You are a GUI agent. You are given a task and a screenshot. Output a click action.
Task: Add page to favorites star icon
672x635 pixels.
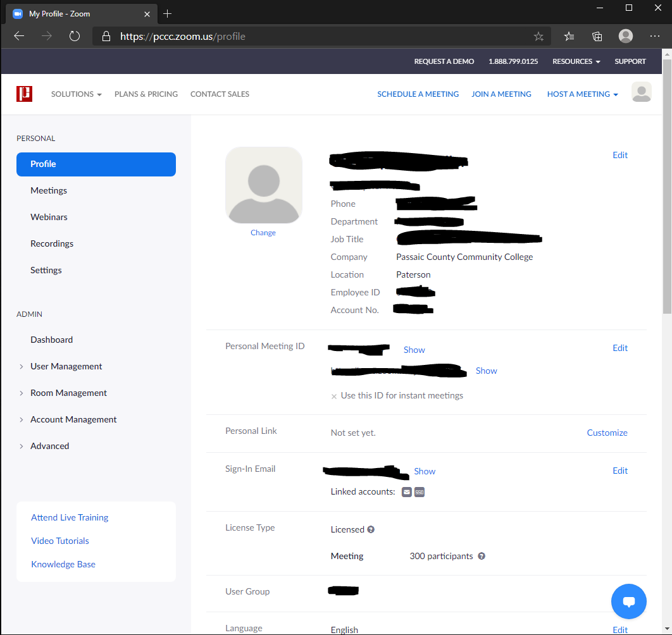pyautogui.click(x=538, y=37)
